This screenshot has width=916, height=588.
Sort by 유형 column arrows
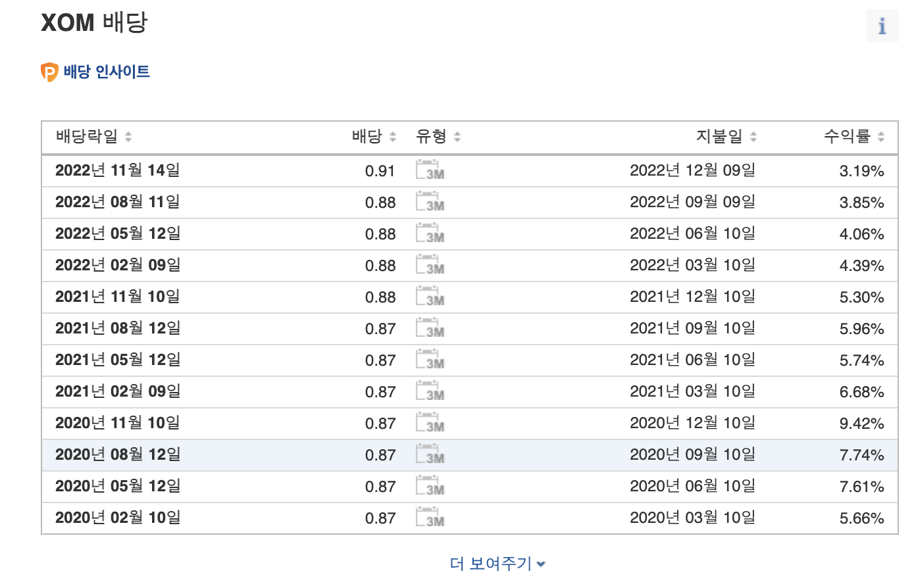click(457, 137)
